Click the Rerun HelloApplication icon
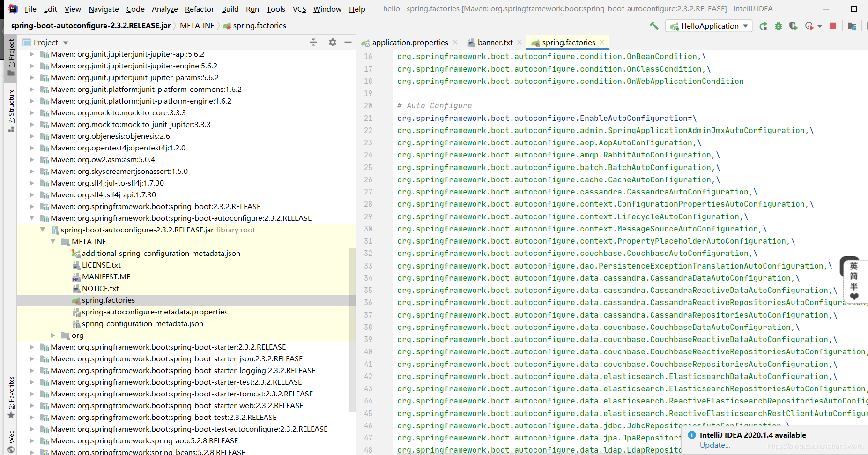 [x=764, y=26]
